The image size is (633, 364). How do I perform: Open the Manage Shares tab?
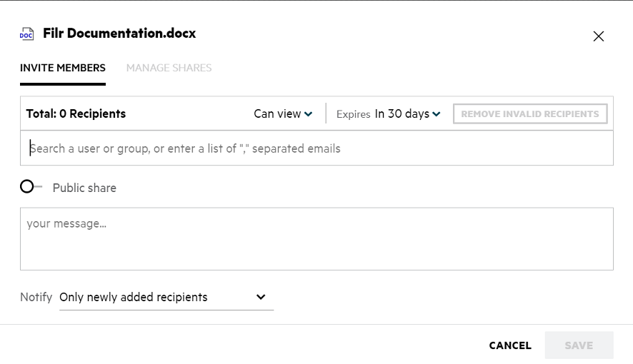(x=169, y=68)
